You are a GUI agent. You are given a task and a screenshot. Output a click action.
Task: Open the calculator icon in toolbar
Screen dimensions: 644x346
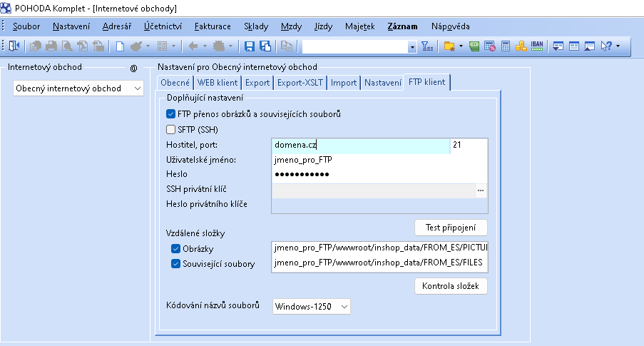(x=506, y=46)
